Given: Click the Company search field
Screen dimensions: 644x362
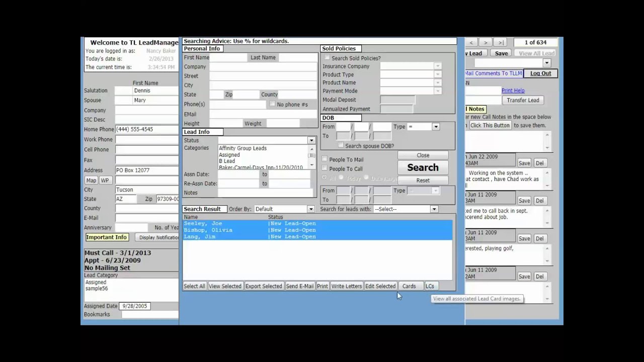Looking at the screenshot, I should [263, 67].
